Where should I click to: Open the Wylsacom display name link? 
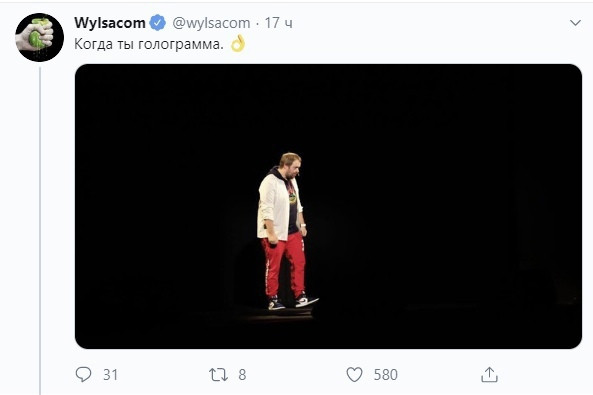[110, 23]
